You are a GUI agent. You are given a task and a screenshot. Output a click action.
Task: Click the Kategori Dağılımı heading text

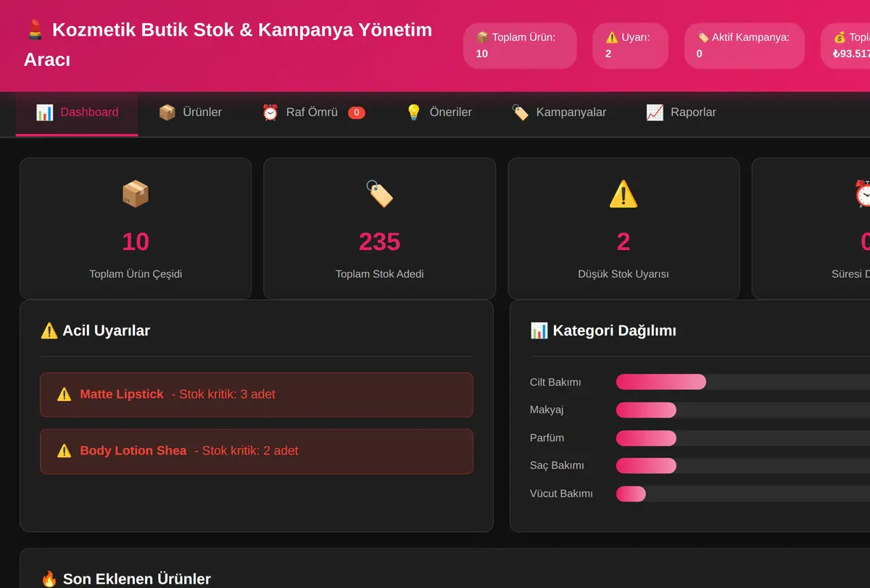coord(614,331)
